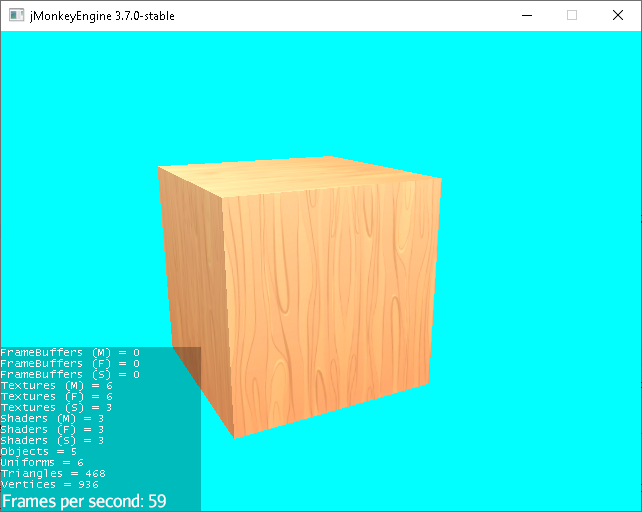642x512 pixels.
Task: Select the 'FrameBuffers (M) = 0' stat line
Action: coord(70,353)
